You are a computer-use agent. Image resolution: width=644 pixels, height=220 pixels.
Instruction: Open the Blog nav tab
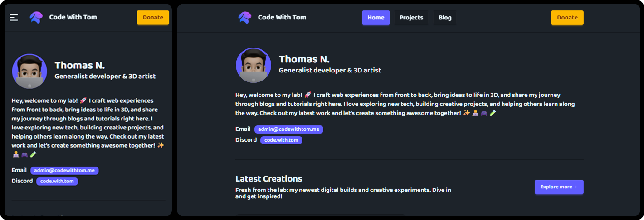coord(445,18)
